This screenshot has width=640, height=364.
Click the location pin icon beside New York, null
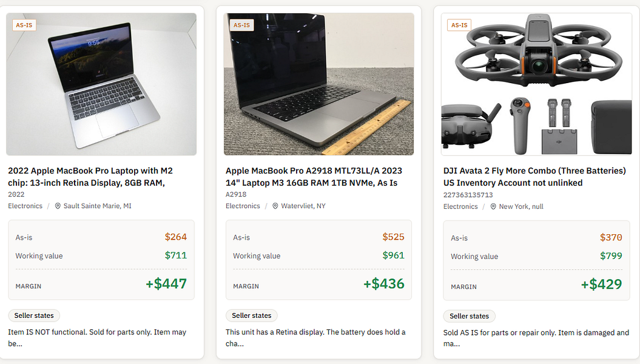[x=493, y=206]
